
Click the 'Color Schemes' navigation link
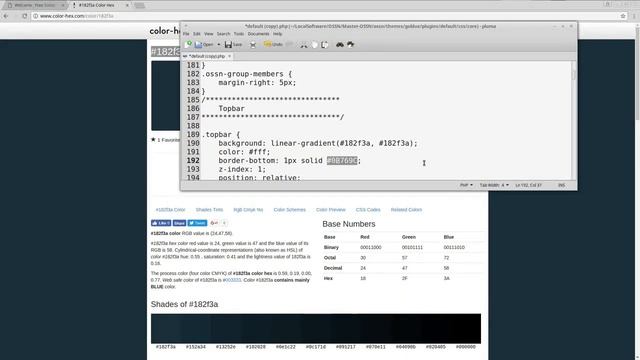click(289, 210)
